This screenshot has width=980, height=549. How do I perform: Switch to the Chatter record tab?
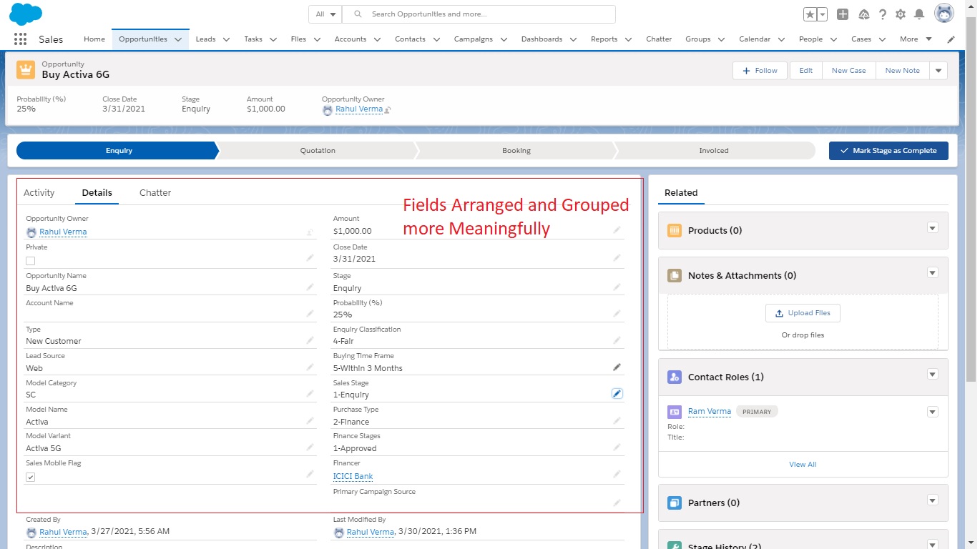pyautogui.click(x=155, y=192)
